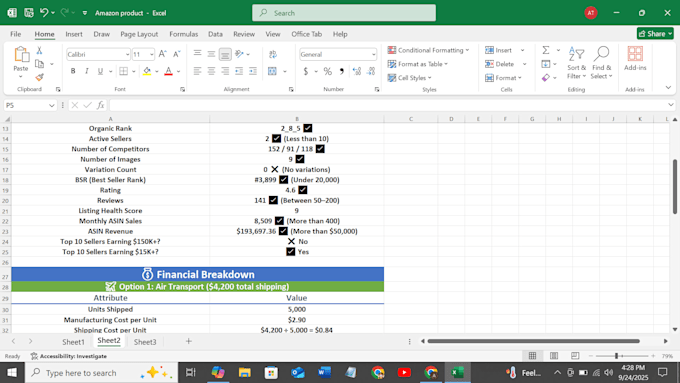680x383 pixels.
Task: Click the Font Color red swatch
Action: [169, 71]
